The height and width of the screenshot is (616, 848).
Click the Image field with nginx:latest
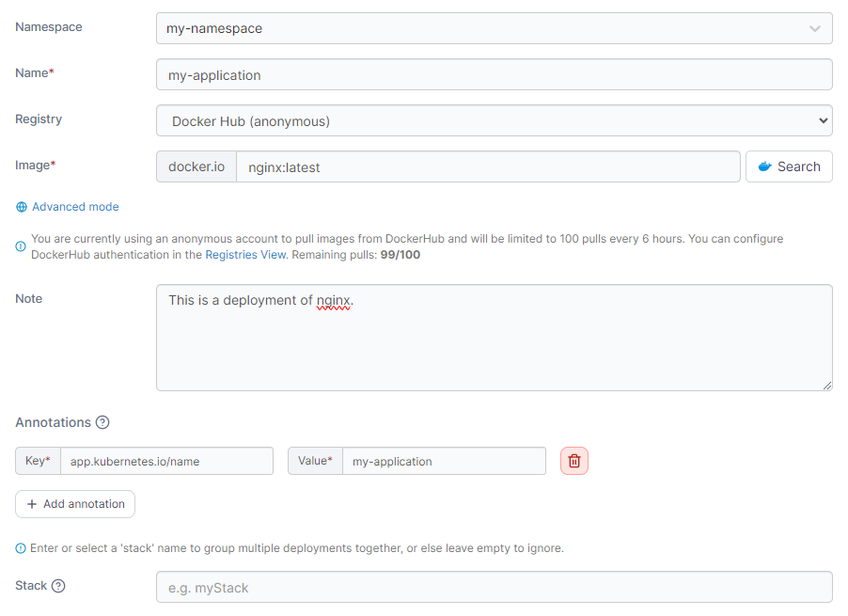tap(487, 167)
